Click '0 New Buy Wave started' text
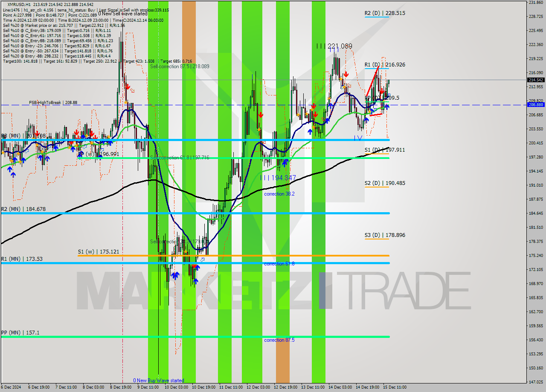546x392 pixels. coord(159,380)
